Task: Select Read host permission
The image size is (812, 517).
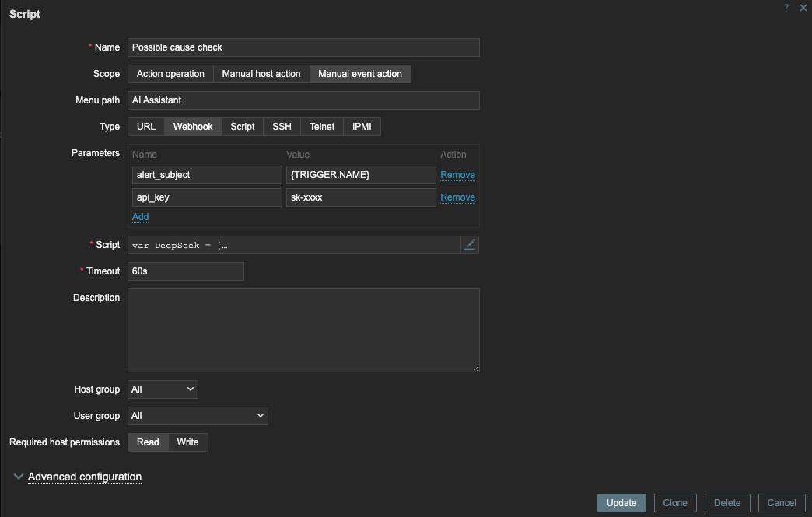Action: click(148, 442)
